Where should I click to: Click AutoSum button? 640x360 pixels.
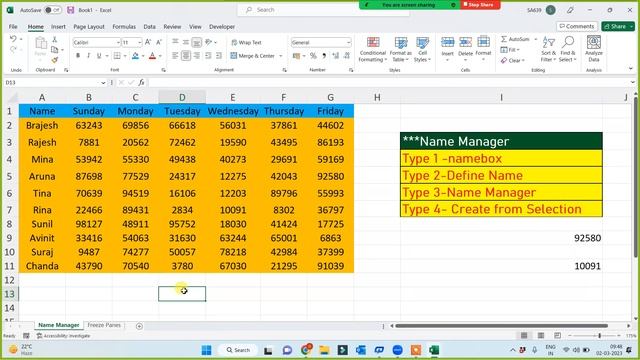pos(515,39)
